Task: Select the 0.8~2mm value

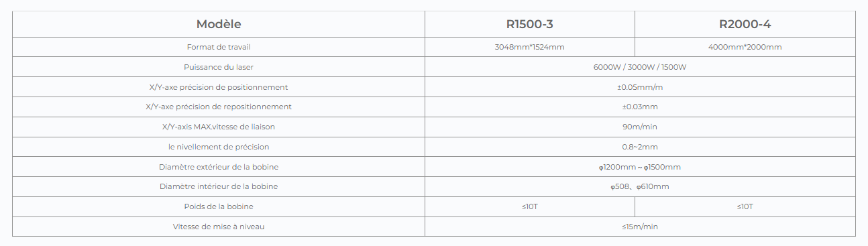Action: pos(640,147)
